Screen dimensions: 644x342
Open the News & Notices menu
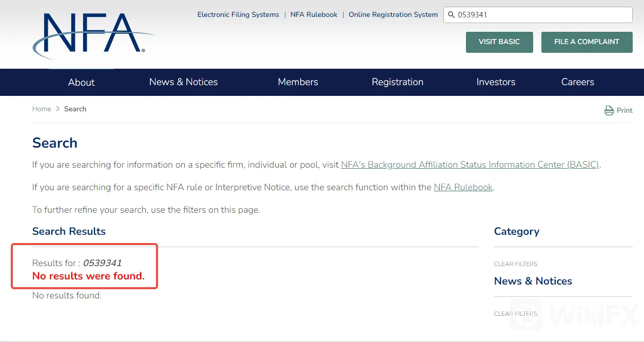tap(183, 82)
